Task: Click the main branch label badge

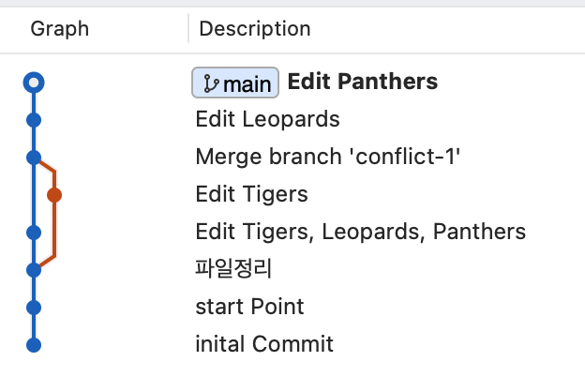Action: [x=235, y=83]
